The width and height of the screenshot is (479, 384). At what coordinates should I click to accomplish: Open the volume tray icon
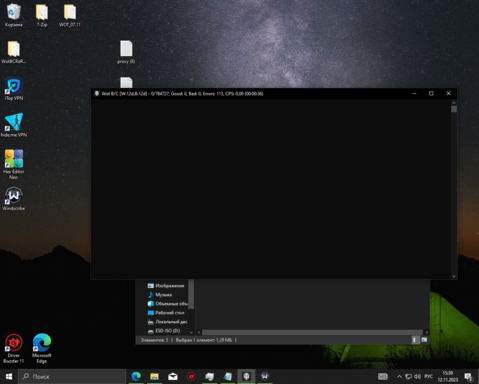[x=417, y=377]
